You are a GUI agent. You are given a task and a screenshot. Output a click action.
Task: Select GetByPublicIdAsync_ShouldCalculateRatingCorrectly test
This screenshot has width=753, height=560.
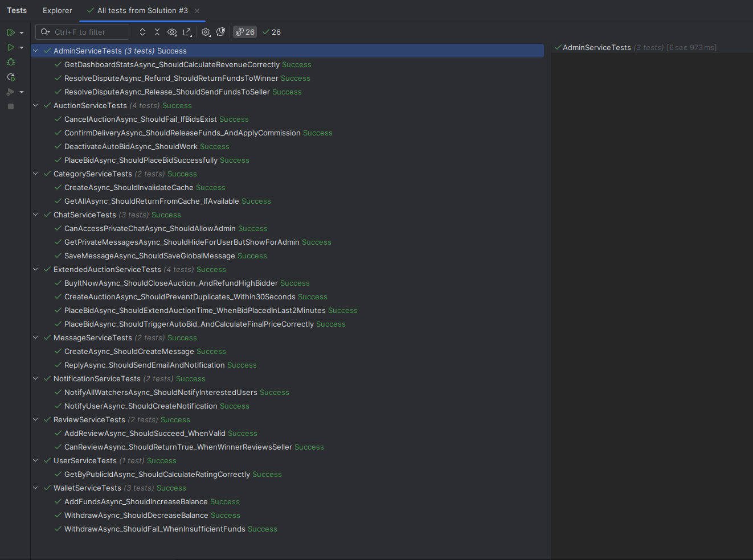click(287, 474)
